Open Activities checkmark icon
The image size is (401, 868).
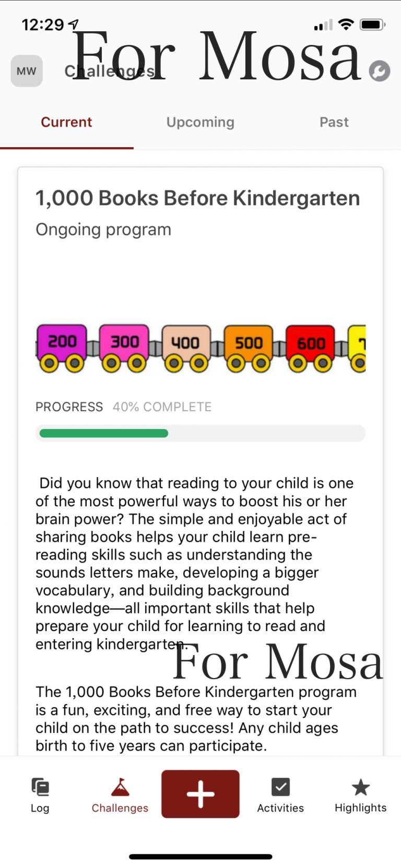tap(280, 787)
